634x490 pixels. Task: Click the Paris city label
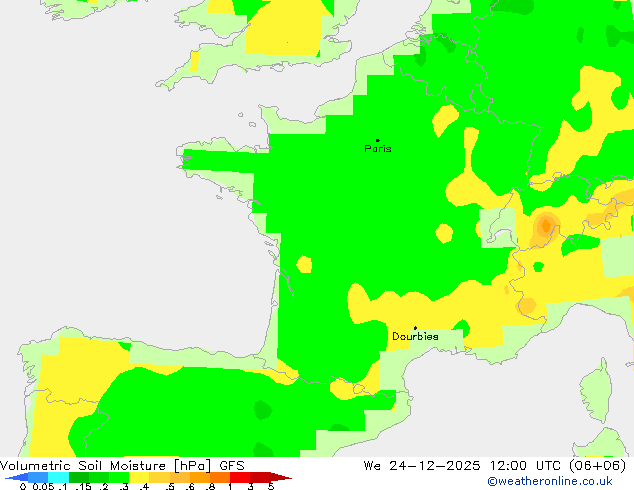pyautogui.click(x=378, y=148)
